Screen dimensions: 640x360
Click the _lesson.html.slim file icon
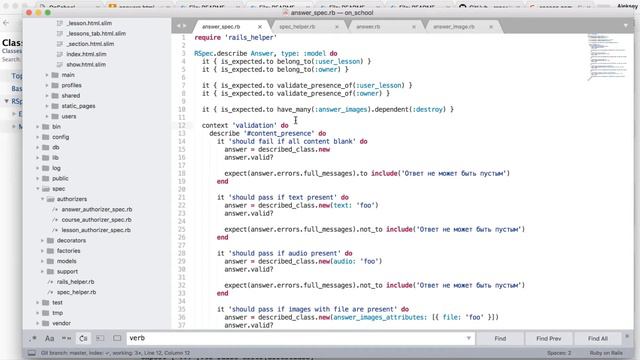tap(60, 23)
